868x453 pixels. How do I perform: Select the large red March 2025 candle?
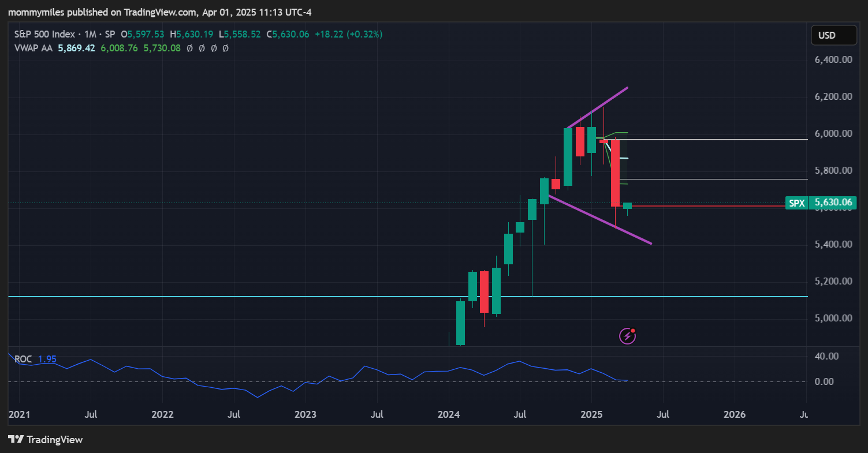(615, 173)
